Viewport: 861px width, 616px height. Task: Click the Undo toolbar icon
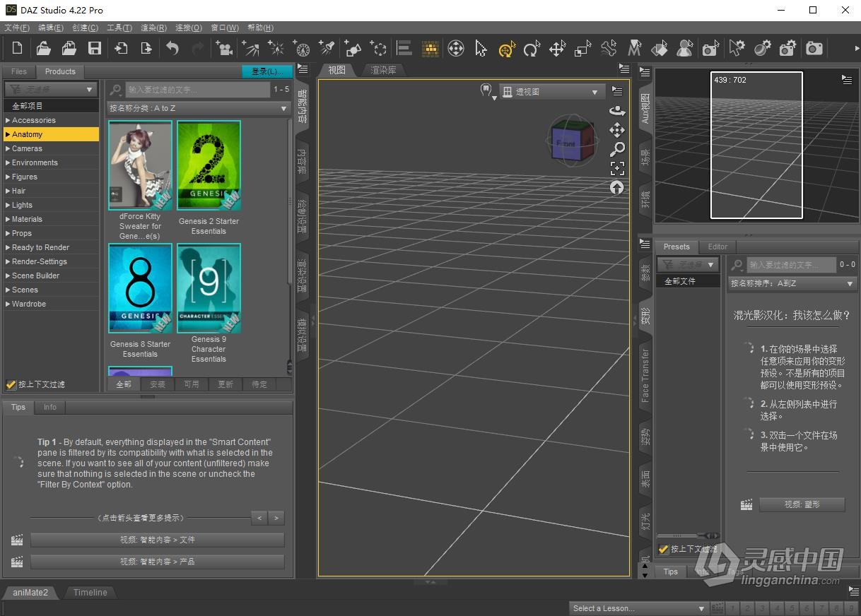point(172,48)
